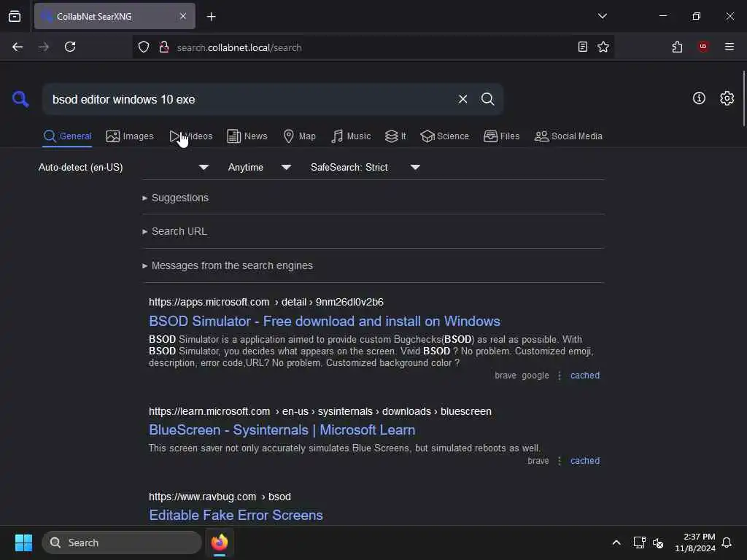Switch to the Social Media tab
The height and width of the screenshot is (560, 747).
pos(568,136)
